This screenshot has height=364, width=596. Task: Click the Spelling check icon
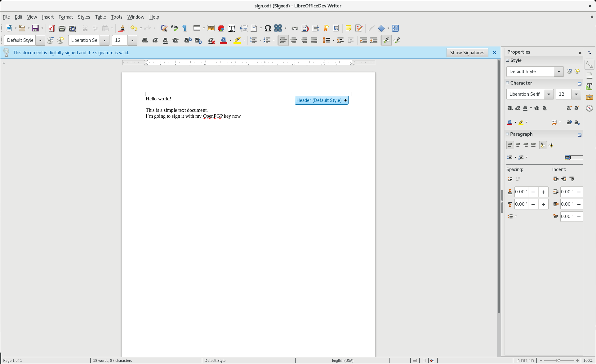point(174,28)
